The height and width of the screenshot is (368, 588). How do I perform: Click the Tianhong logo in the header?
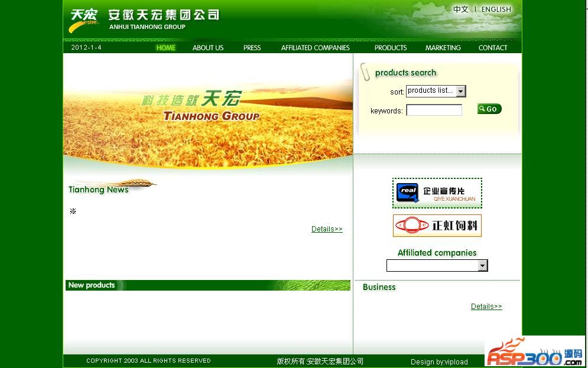pos(84,21)
